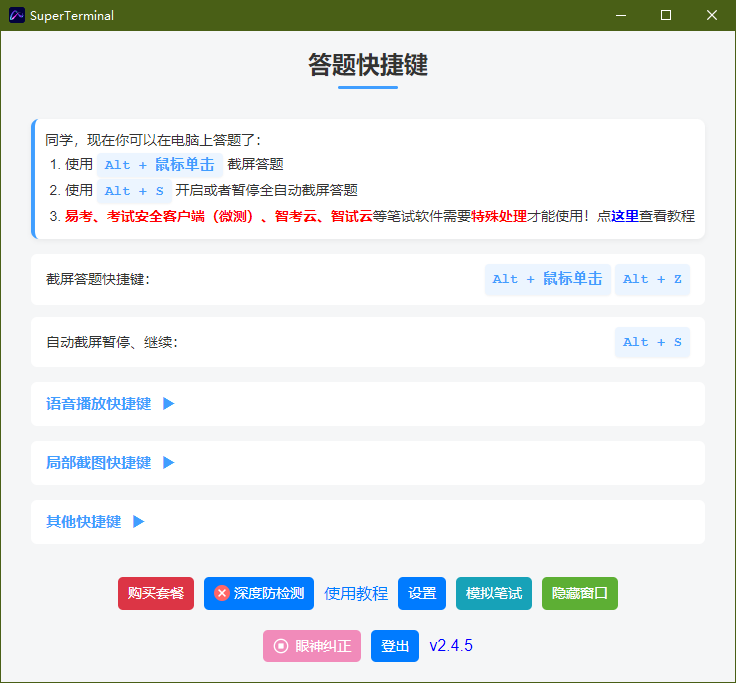Viewport: 736px width, 683px height.
Task: Maximize the SuperTerminal window
Action: coord(666,15)
